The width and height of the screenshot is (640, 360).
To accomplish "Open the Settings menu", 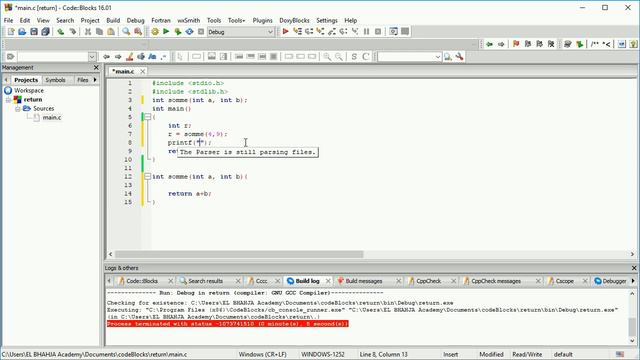I will (x=327, y=20).
